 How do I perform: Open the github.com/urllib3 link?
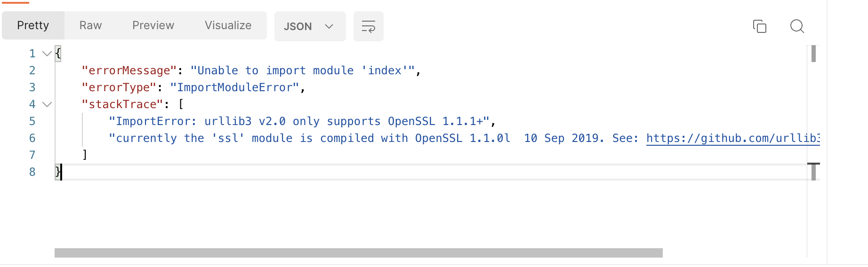(733, 138)
